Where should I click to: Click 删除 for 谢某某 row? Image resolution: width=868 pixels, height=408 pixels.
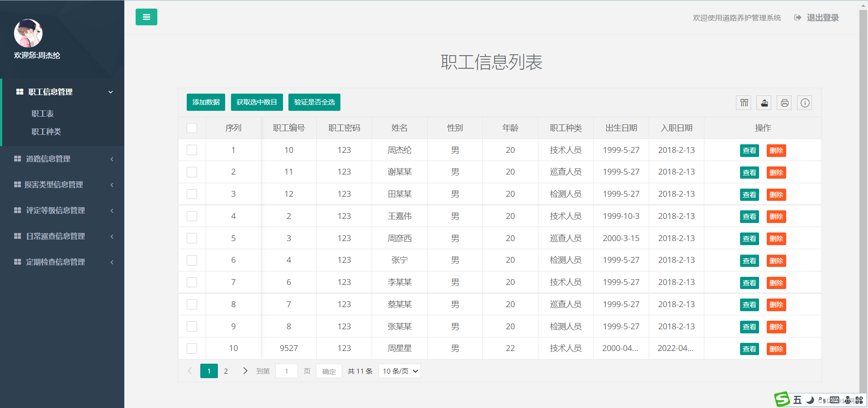[776, 172]
